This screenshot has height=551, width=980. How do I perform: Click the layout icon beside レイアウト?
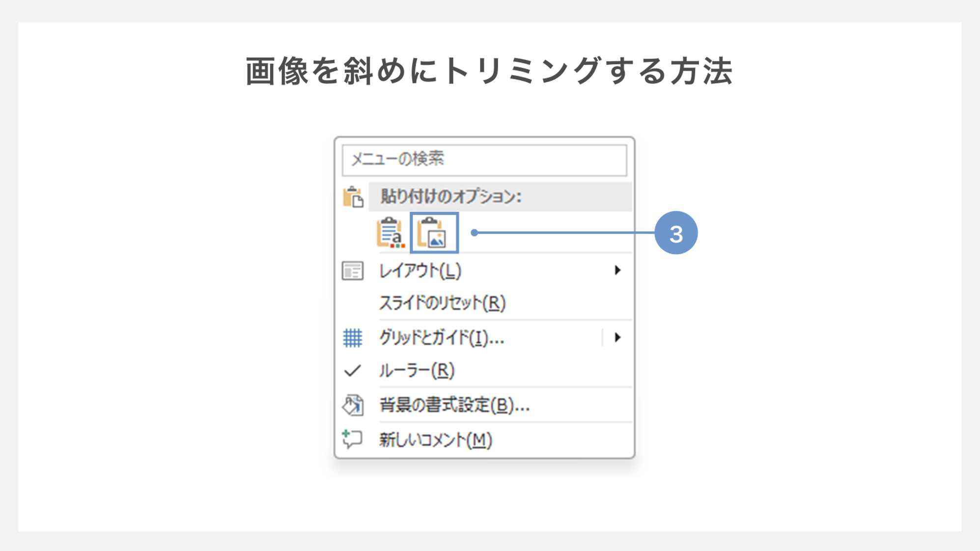(353, 271)
